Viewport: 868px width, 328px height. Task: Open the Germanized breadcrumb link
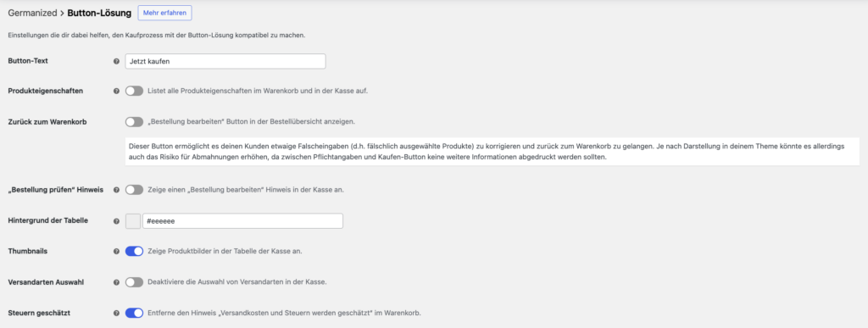pyautogui.click(x=32, y=13)
